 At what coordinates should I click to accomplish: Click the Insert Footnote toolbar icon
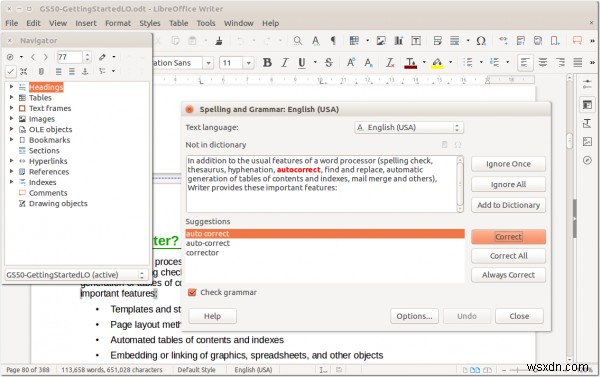click(521, 41)
